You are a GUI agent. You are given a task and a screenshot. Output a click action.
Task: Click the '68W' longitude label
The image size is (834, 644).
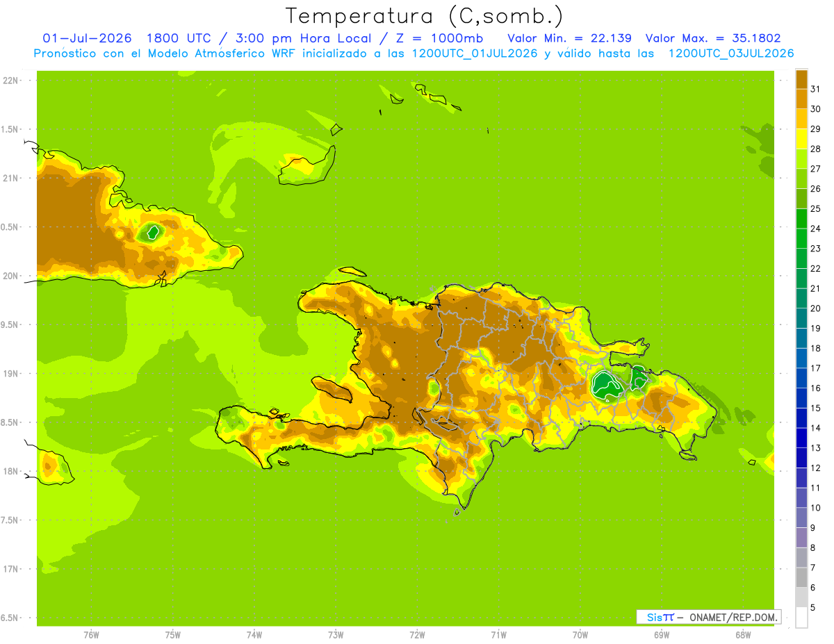743,635
